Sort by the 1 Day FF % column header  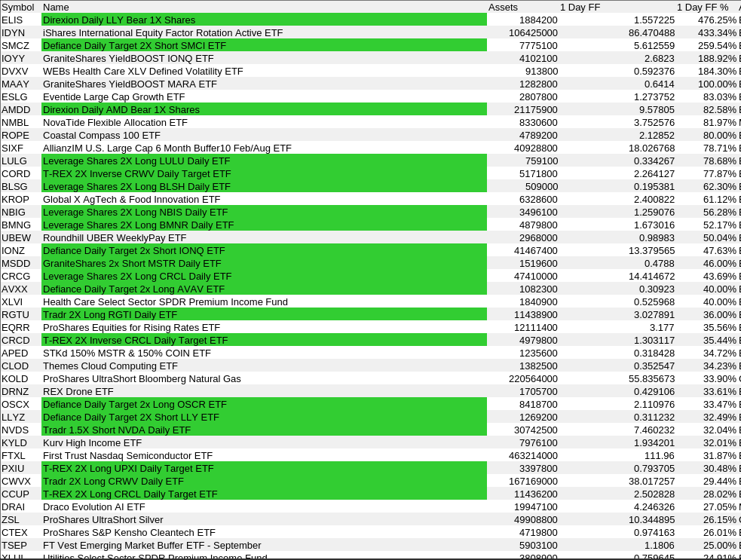(x=703, y=7)
